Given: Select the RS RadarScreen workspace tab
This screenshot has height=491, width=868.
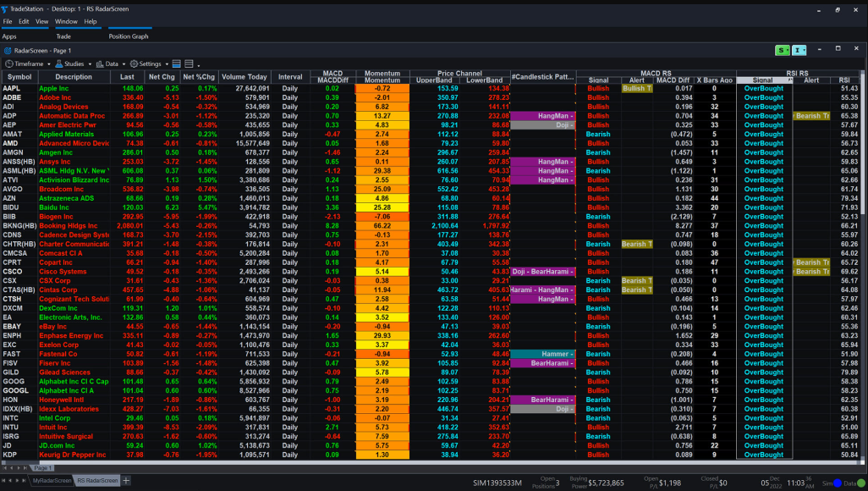Looking at the screenshot, I should (97, 481).
